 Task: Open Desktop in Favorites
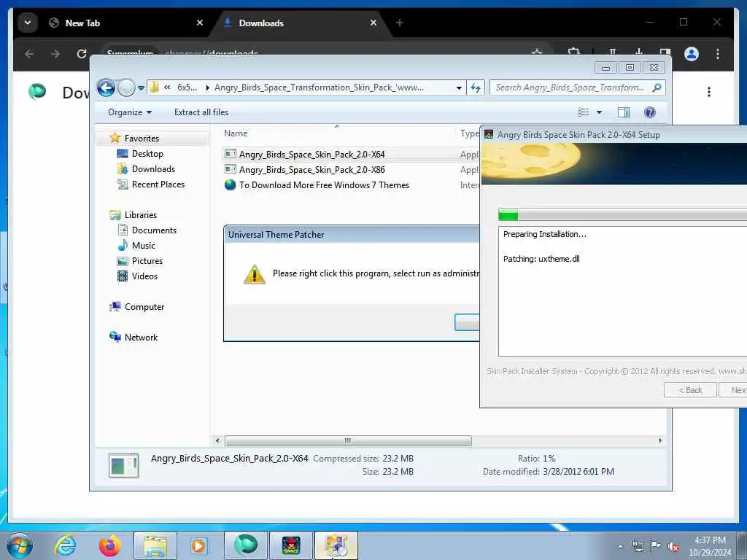click(147, 154)
